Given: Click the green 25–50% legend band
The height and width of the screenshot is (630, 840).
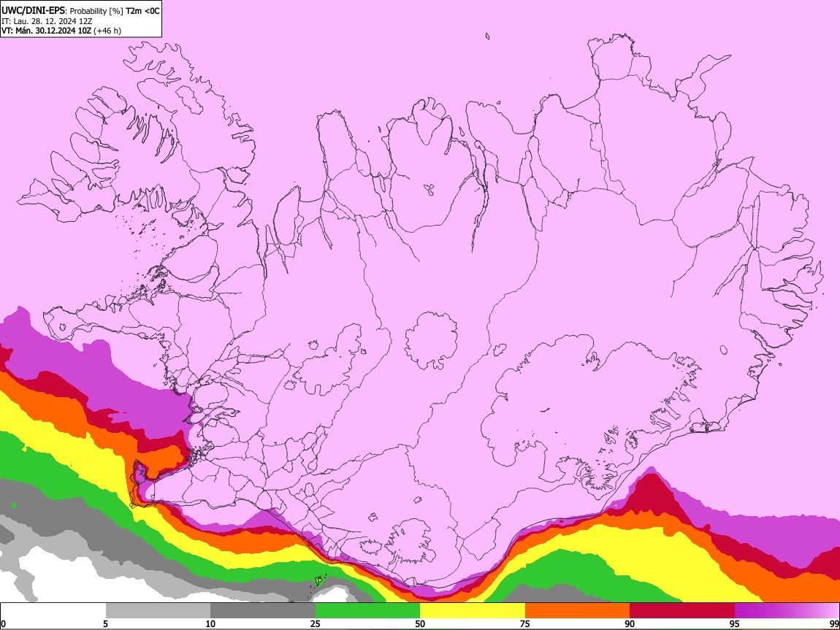Looking at the screenshot, I should [x=367, y=611].
